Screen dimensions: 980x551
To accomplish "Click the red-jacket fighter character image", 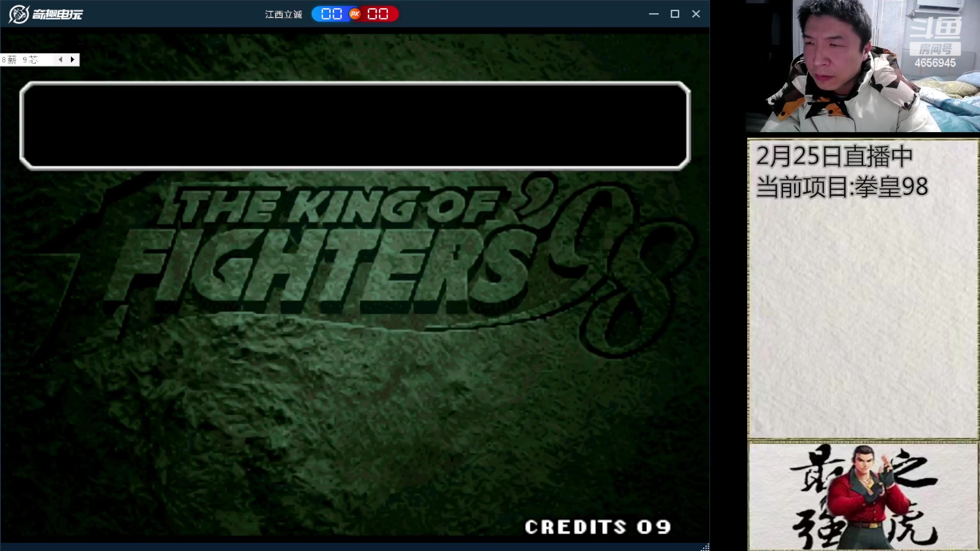I will pos(868,497).
